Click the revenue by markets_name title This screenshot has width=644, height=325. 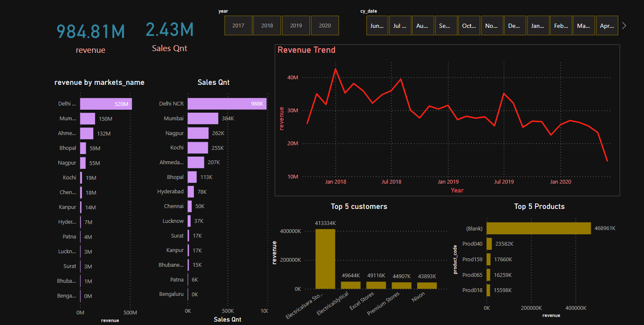click(x=100, y=82)
